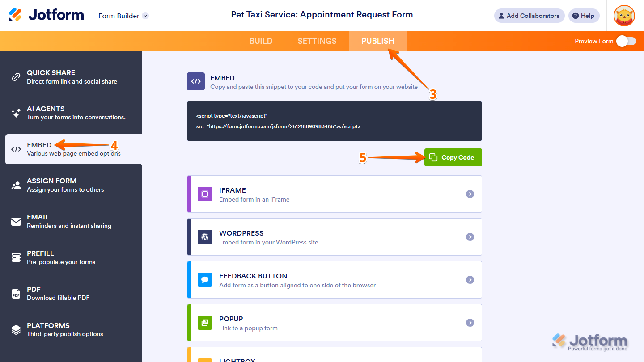This screenshot has height=362, width=644.
Task: Switch to the Build tab
Action: [261, 41]
